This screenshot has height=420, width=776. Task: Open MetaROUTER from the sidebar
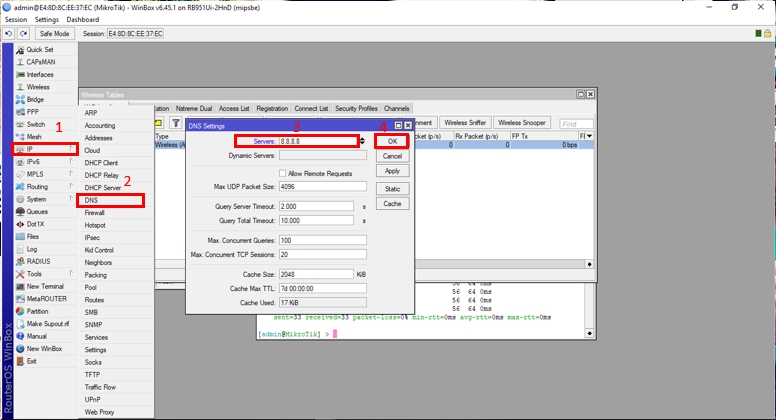pos(46,299)
